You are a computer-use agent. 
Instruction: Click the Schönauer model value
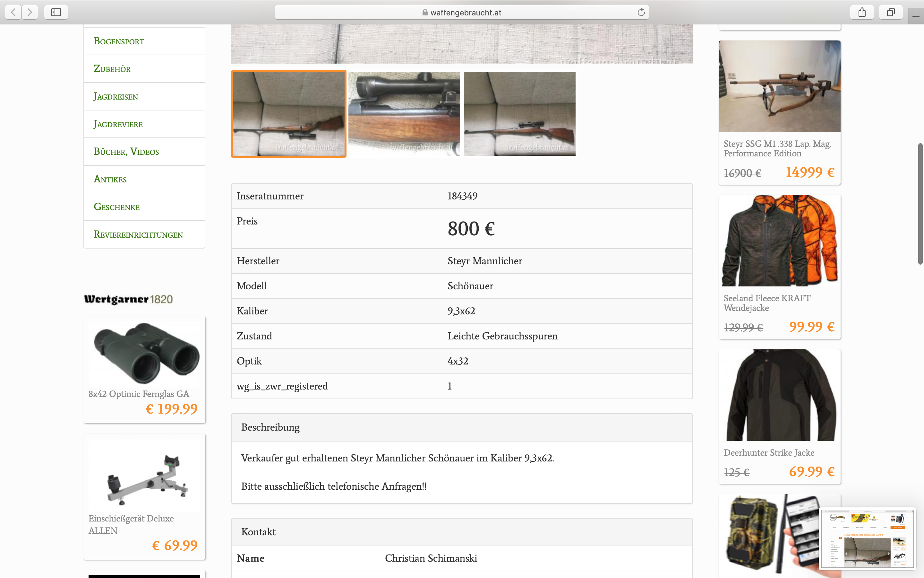(470, 286)
